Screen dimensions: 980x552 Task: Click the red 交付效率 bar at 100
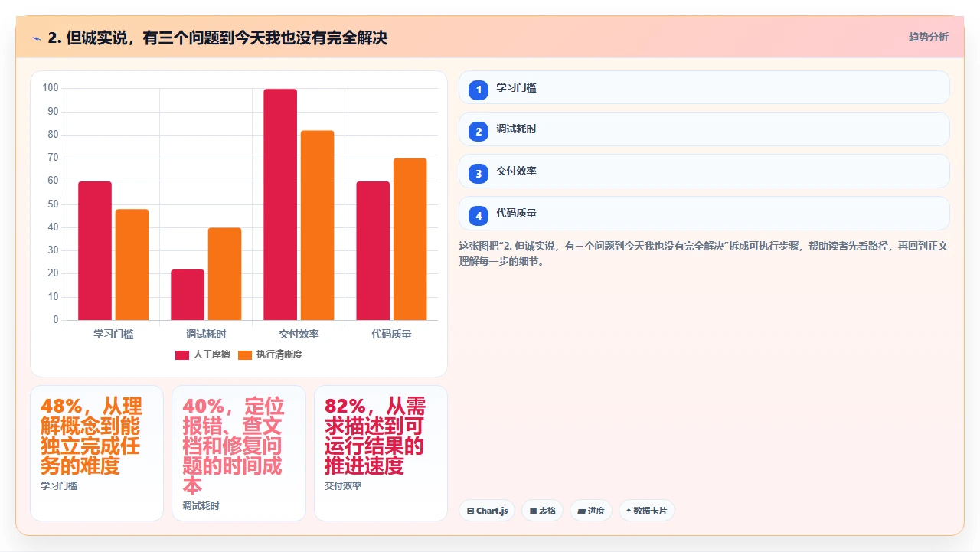tap(280, 204)
